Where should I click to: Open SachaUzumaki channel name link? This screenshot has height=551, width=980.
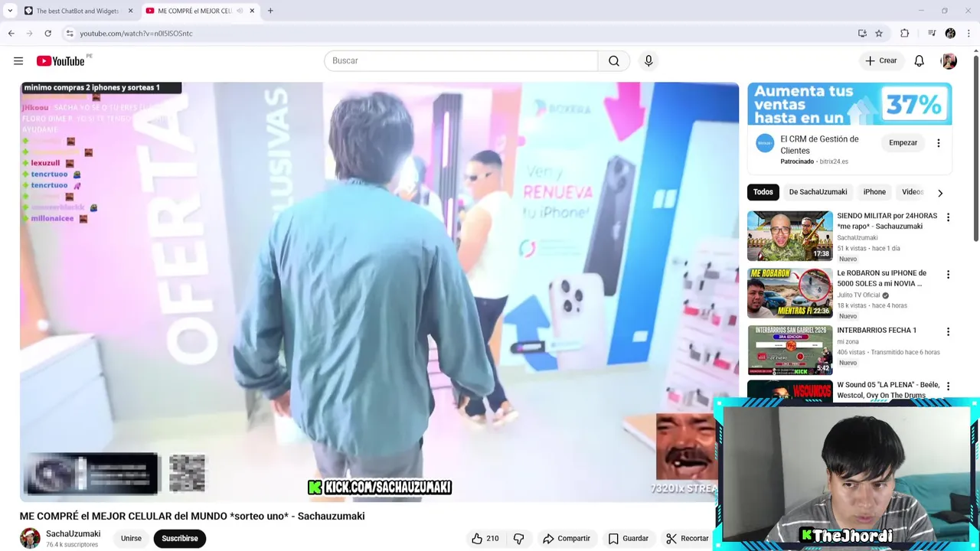(73, 534)
